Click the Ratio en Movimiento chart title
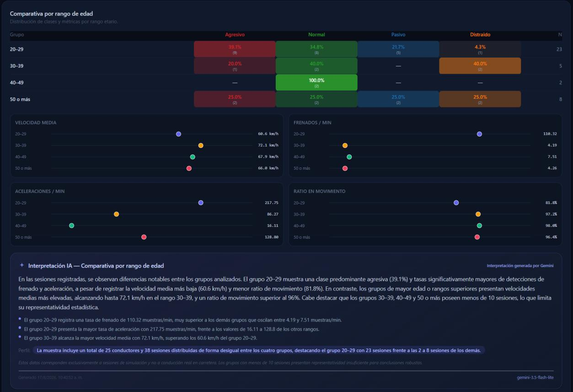 tap(319, 191)
